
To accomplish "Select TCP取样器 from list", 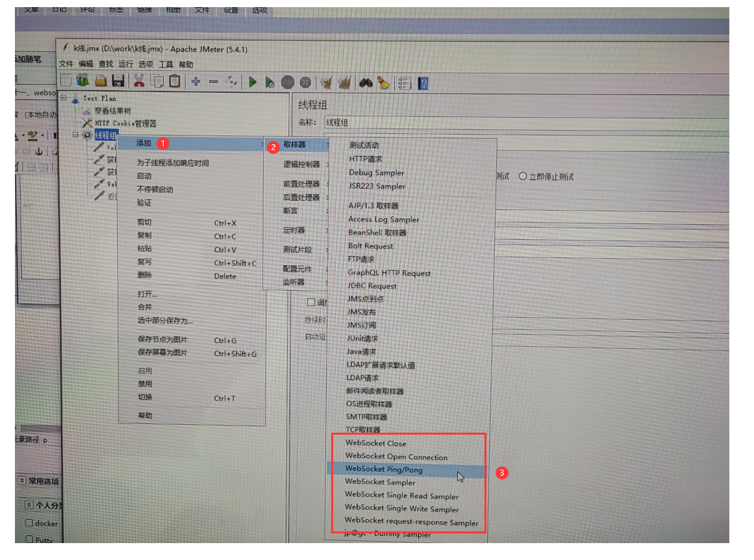I will [363, 429].
